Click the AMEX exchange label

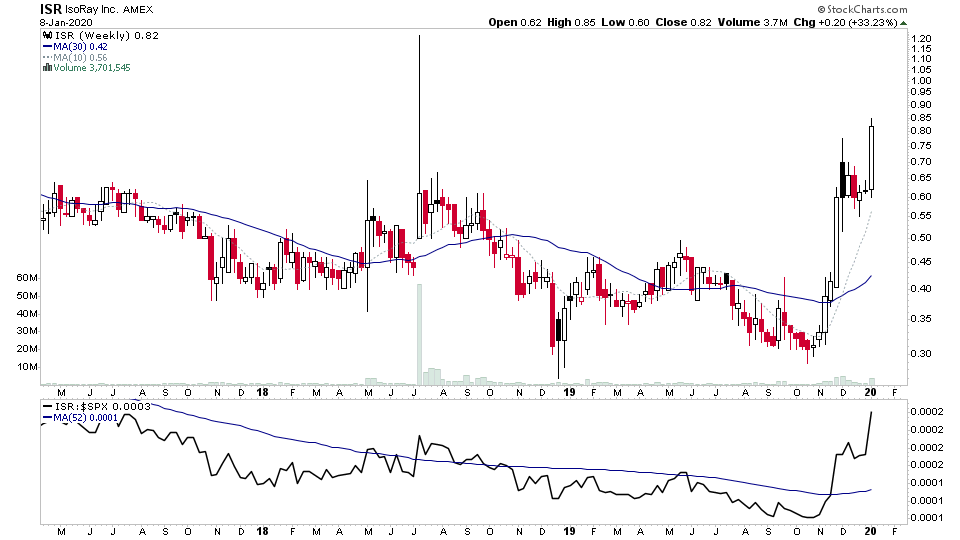point(138,10)
